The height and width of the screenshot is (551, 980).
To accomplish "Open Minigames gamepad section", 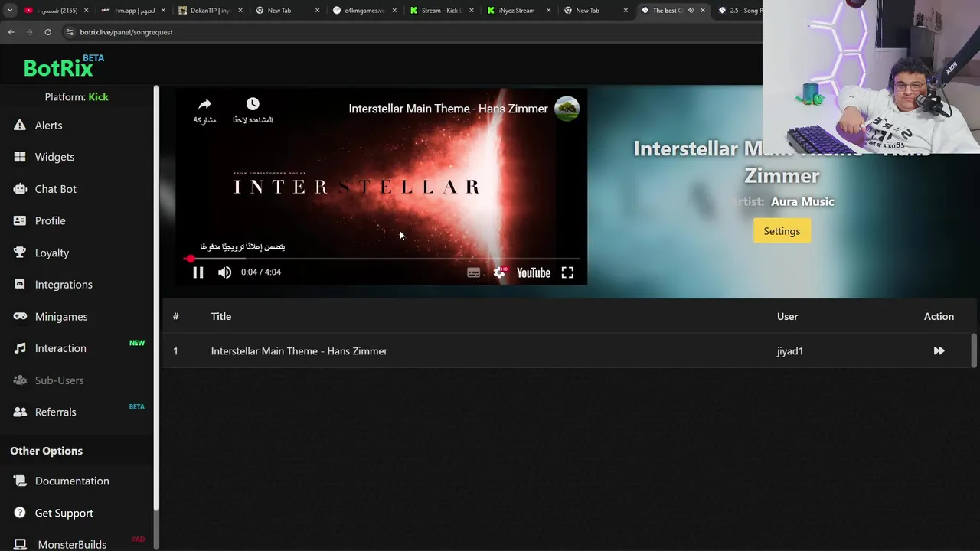I will (60, 317).
